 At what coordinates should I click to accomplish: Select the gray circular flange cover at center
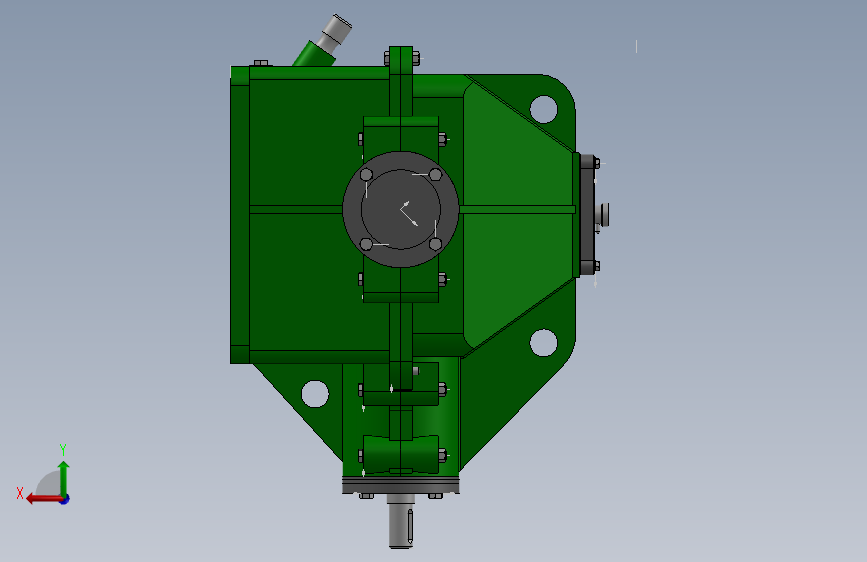click(401, 209)
